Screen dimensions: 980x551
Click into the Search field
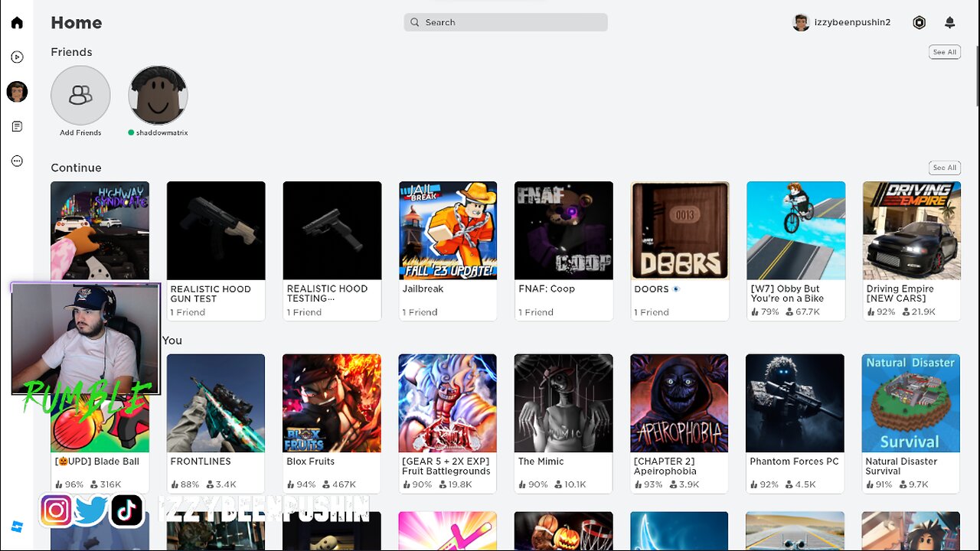505,22
